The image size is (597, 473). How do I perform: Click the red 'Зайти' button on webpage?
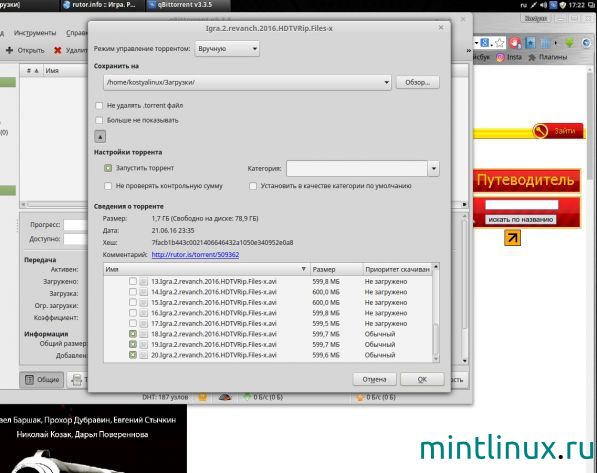(x=558, y=131)
